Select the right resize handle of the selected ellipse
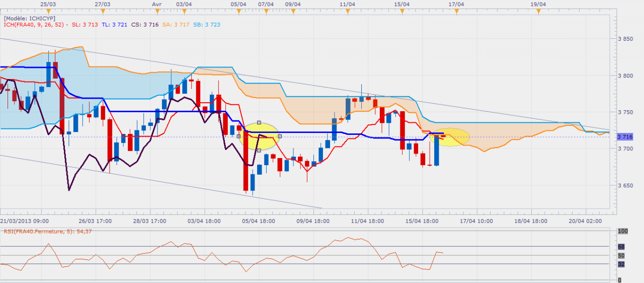This screenshot has height=283, width=644. click(x=279, y=136)
